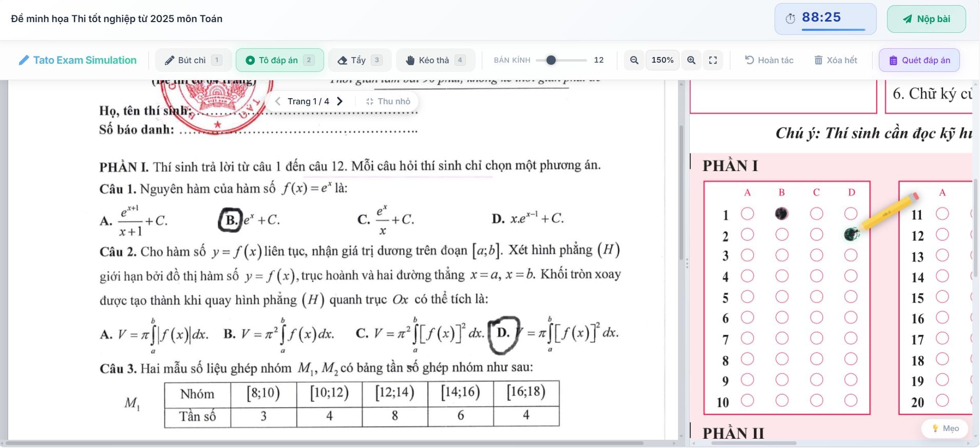Fill bubble B for question 2
The width and height of the screenshot is (980, 448).
pos(782,235)
